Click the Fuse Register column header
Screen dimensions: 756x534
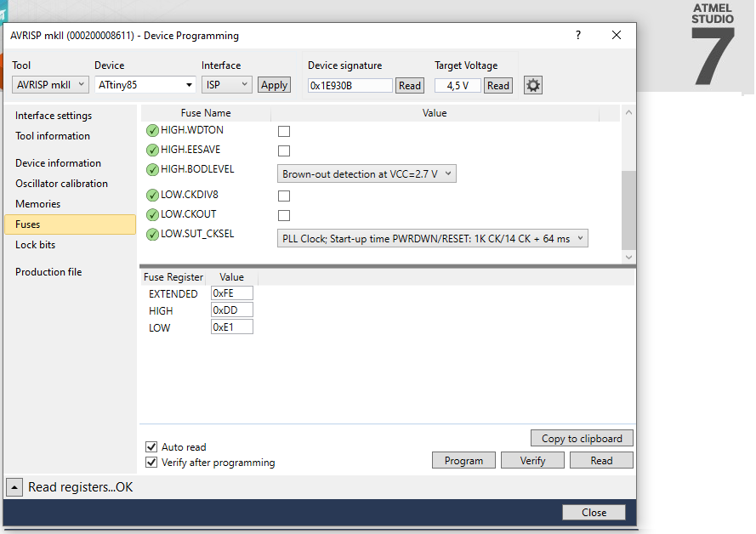pos(173,277)
